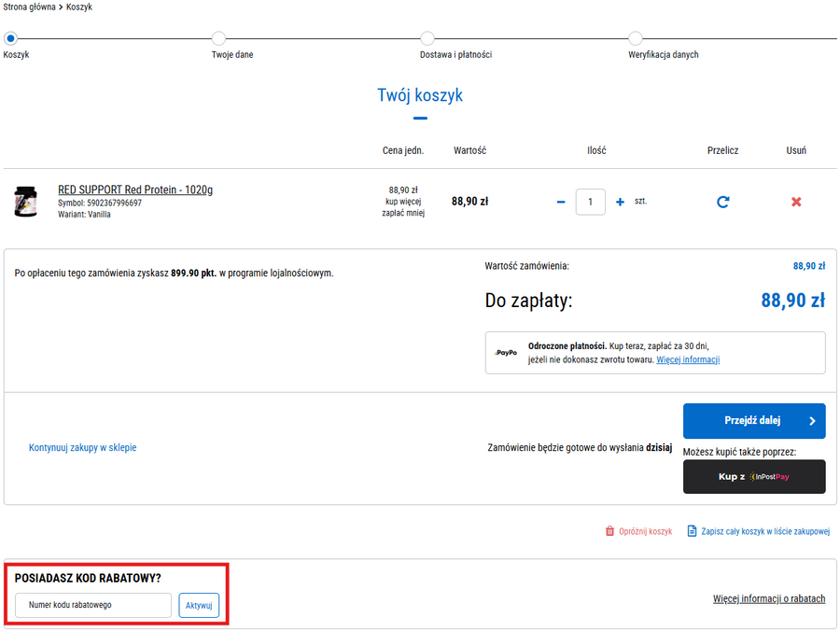Click Strona główna breadcrumb link
The height and width of the screenshot is (632, 840).
tap(30, 7)
